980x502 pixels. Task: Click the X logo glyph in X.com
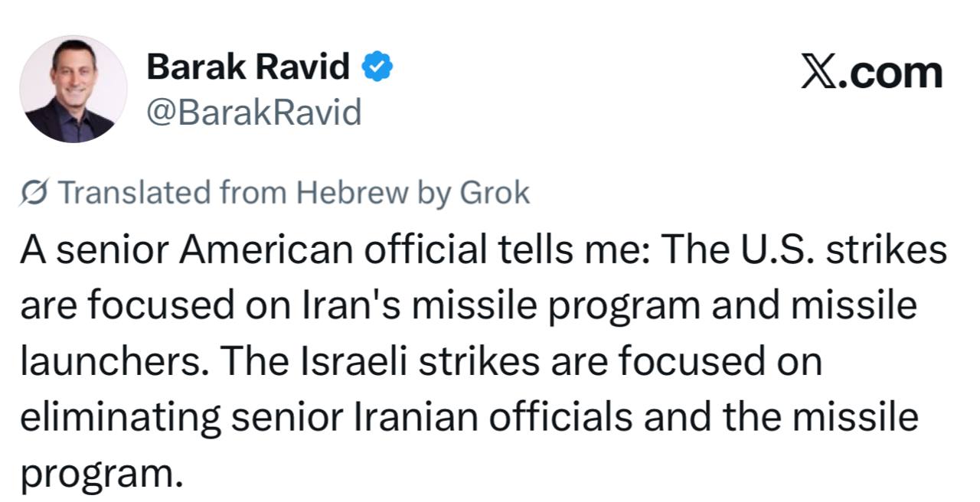[818, 73]
